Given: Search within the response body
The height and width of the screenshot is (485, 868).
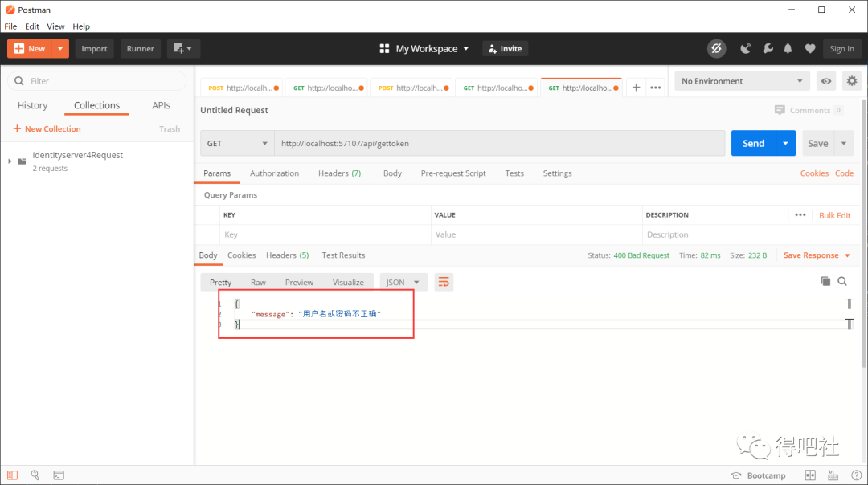Looking at the screenshot, I should click(842, 282).
